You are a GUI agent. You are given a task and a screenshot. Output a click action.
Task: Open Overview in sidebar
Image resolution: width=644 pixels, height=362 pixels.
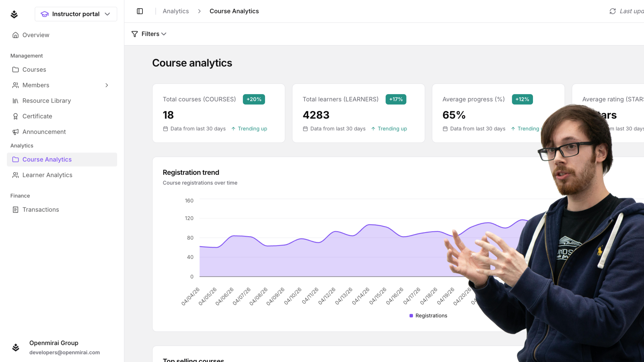tap(62, 35)
